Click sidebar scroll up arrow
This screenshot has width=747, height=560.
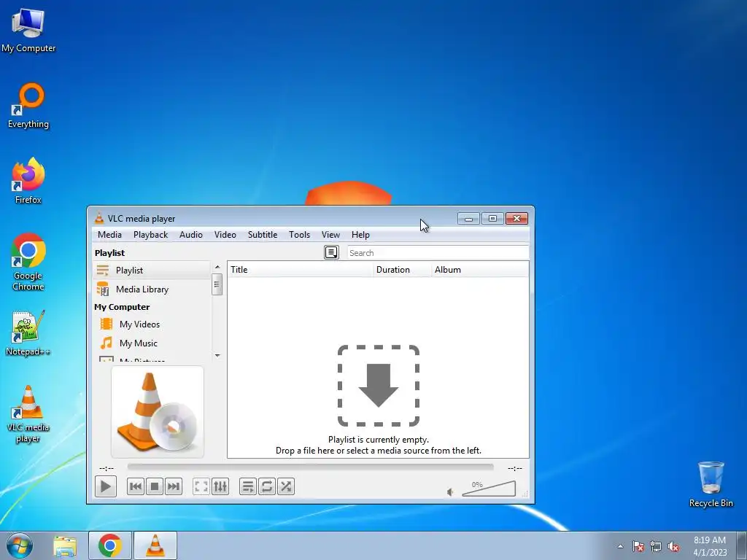pos(217,267)
